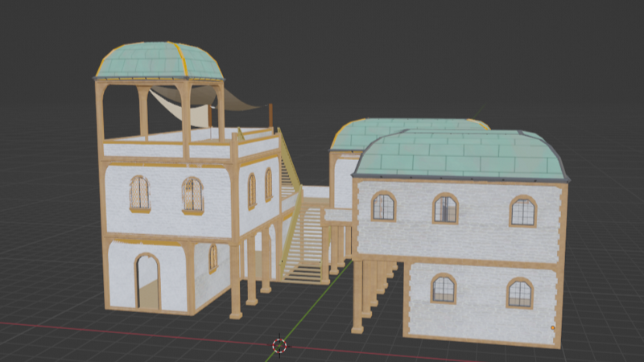Click the orange origin dot on right building's corner
644x362 pixels.
click(x=552, y=327)
